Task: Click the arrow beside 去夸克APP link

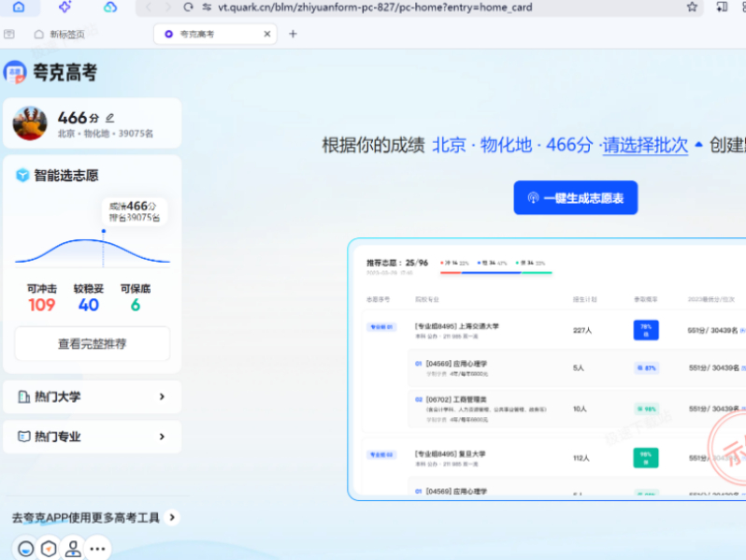Action: click(x=172, y=517)
